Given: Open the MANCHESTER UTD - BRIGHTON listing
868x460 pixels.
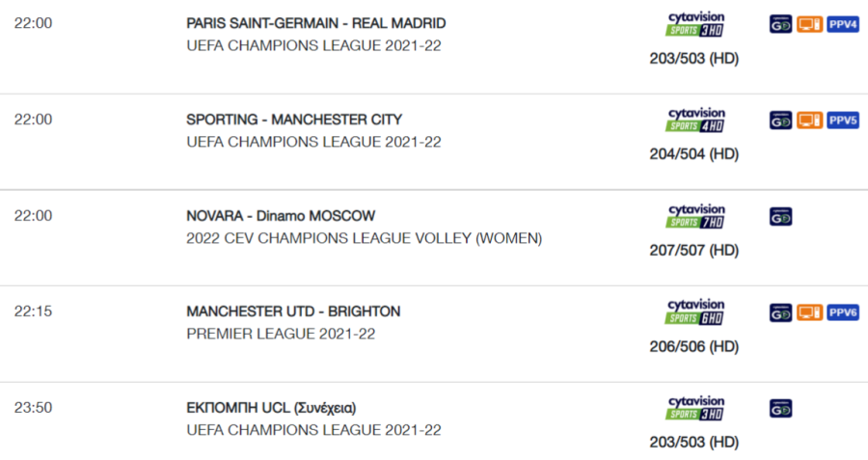Looking at the screenshot, I should point(293,311).
